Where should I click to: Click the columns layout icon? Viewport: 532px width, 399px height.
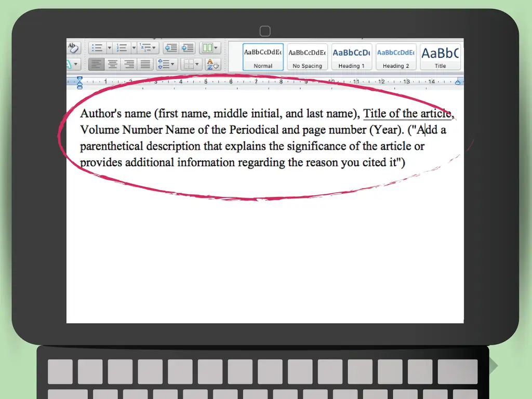207,48
